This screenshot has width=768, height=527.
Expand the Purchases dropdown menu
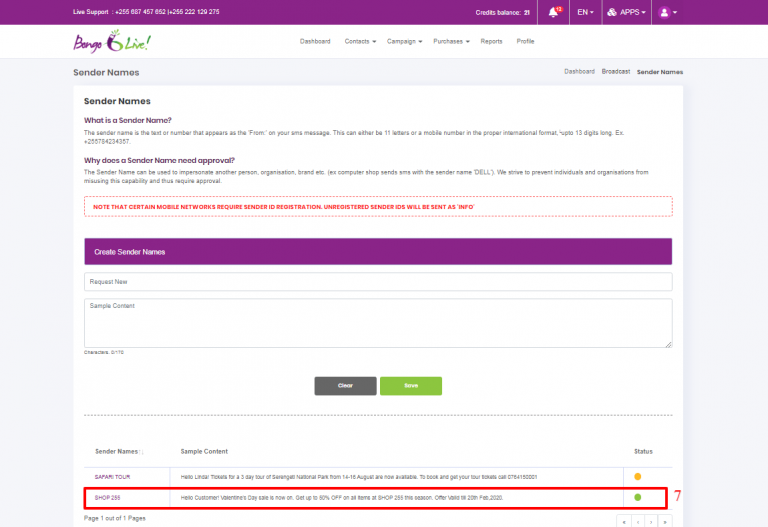point(451,42)
